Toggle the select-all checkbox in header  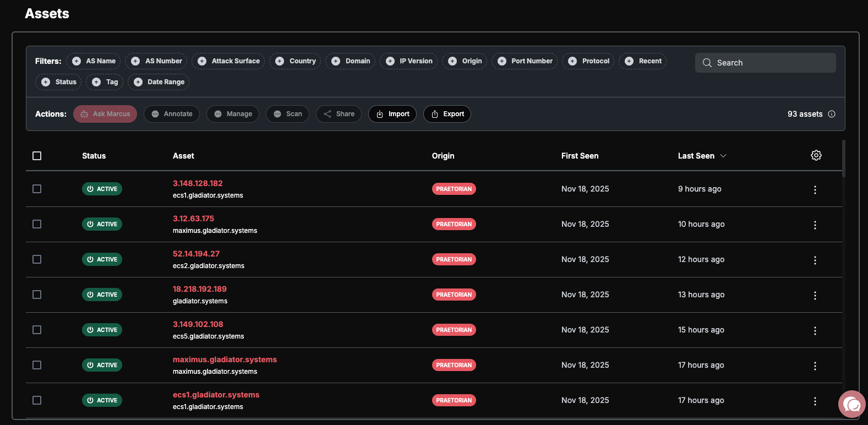click(37, 156)
